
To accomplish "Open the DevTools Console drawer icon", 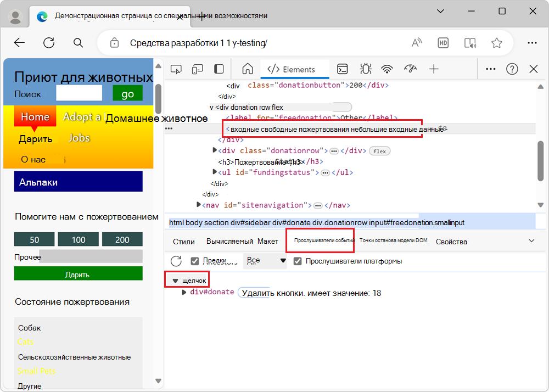I will 343,69.
